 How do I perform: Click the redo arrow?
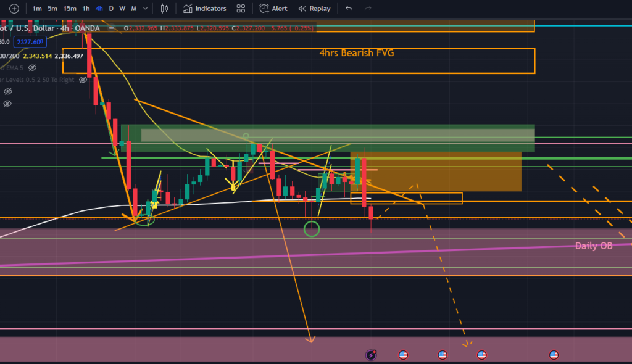pyautogui.click(x=368, y=9)
